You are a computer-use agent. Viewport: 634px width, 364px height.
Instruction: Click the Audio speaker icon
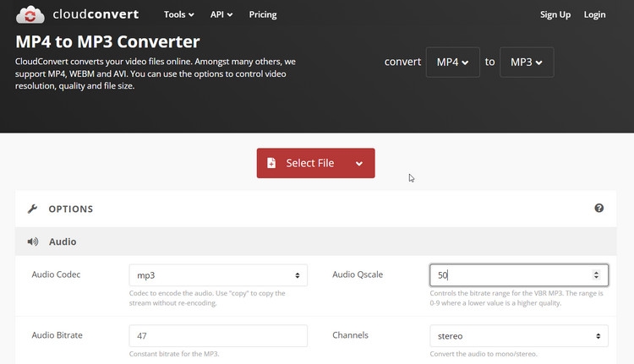pos(33,242)
